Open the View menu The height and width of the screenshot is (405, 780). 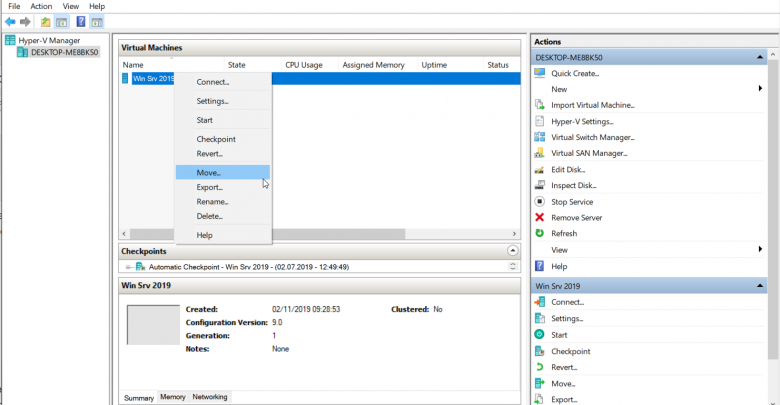[x=71, y=6]
